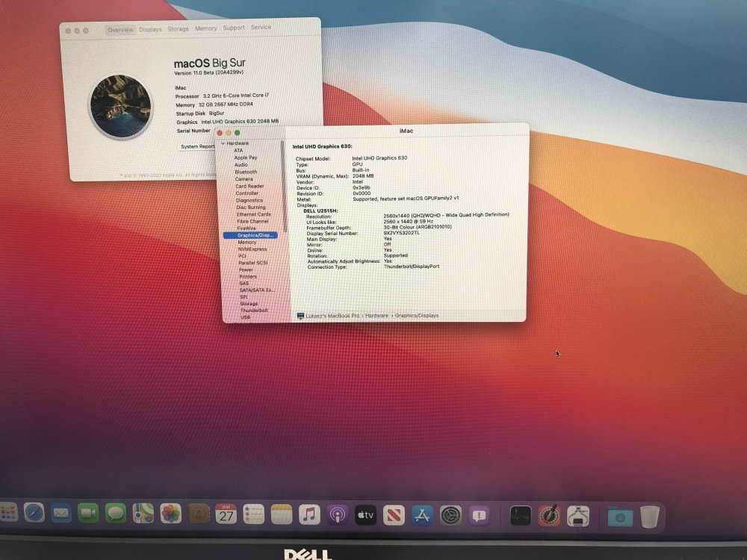747x560 pixels.
Task: Click the System Report button
Action: (x=198, y=146)
